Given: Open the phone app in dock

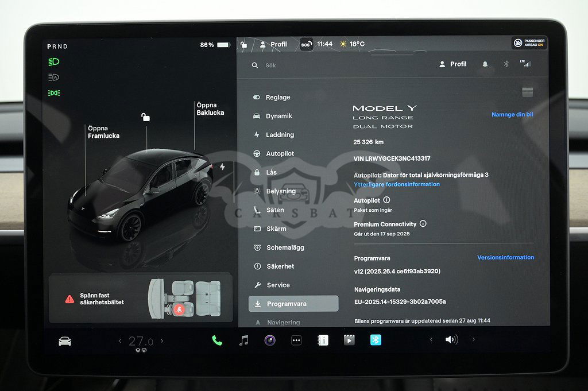Looking at the screenshot, I should 217,340.
